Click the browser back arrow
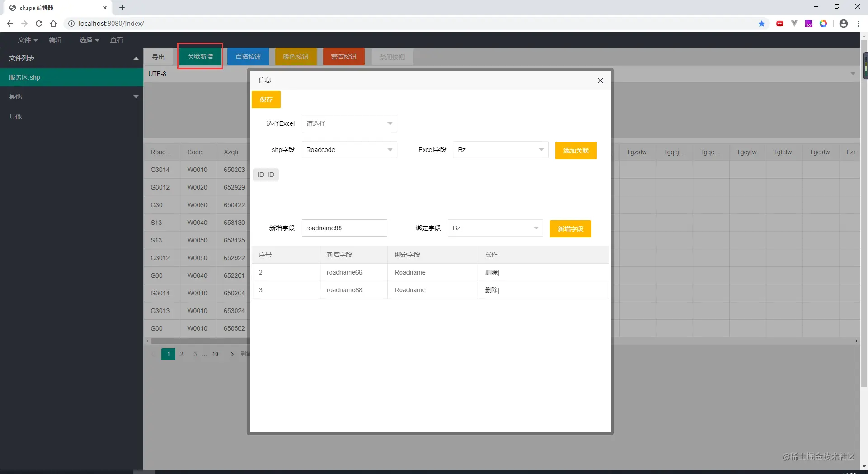The width and height of the screenshot is (868, 474). coord(10,24)
